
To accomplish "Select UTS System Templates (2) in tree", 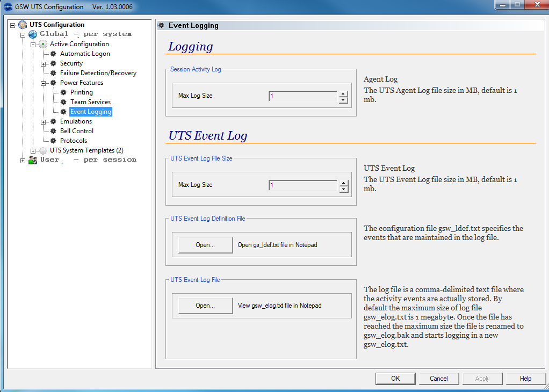I will (86, 150).
